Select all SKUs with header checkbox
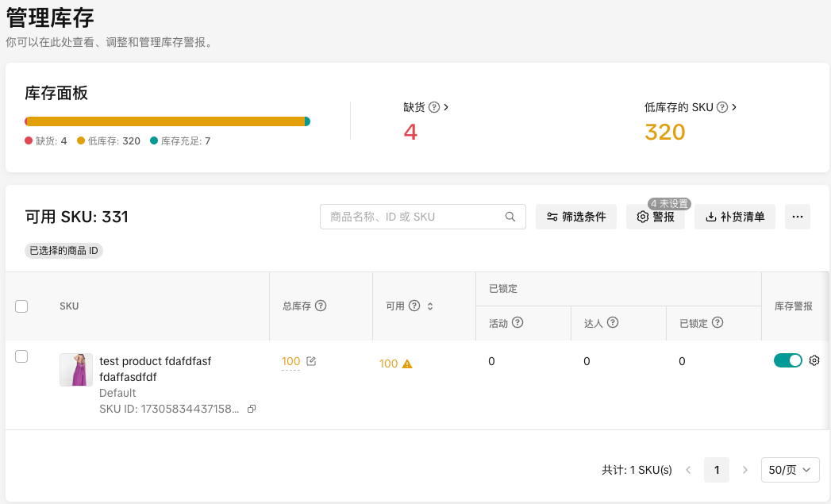Viewport: 831px width, 504px height. pyautogui.click(x=21, y=306)
